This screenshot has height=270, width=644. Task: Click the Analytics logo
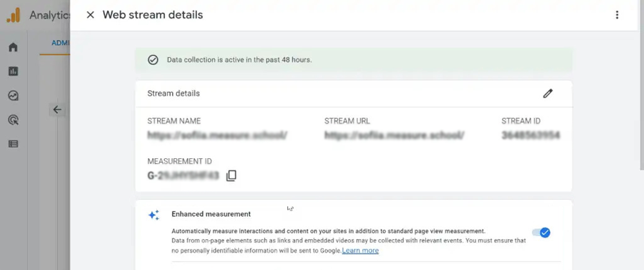point(13,15)
